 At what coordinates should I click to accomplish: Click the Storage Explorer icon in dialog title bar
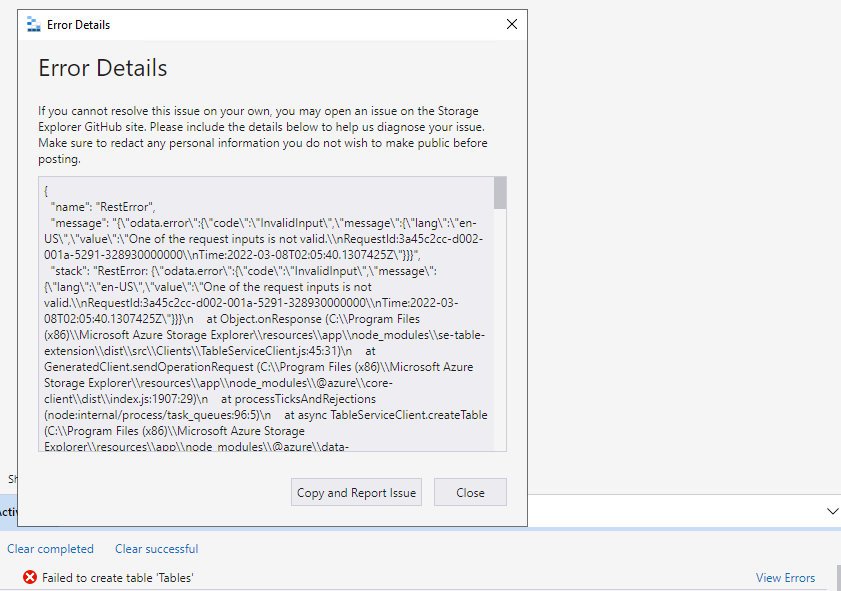34,25
